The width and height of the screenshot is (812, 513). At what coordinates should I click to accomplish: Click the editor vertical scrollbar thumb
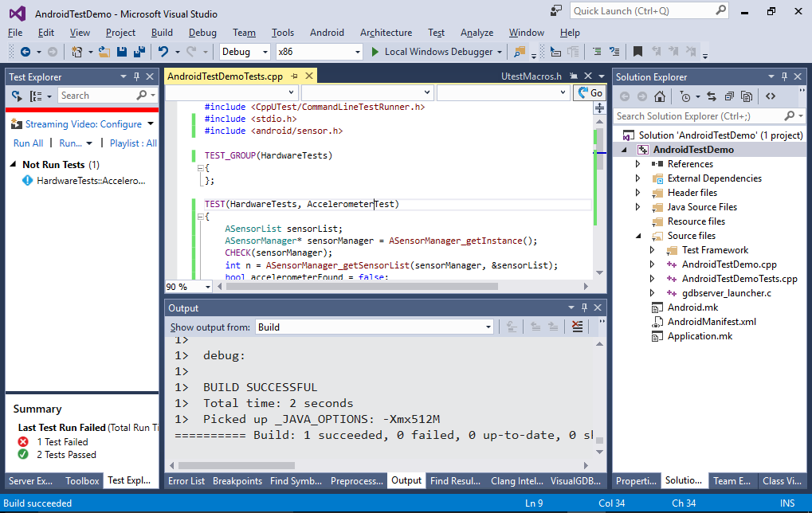[600, 150]
